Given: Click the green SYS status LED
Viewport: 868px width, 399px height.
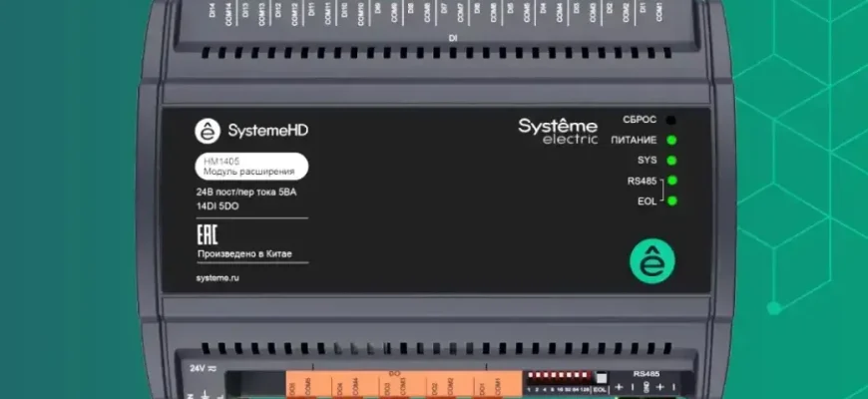Looking at the screenshot, I should pos(671,160).
